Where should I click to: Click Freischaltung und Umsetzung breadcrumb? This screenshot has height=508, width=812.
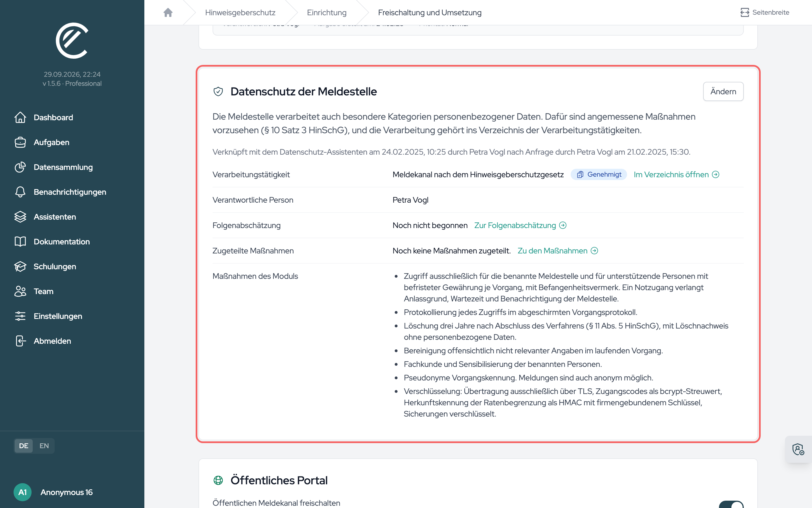pos(429,12)
